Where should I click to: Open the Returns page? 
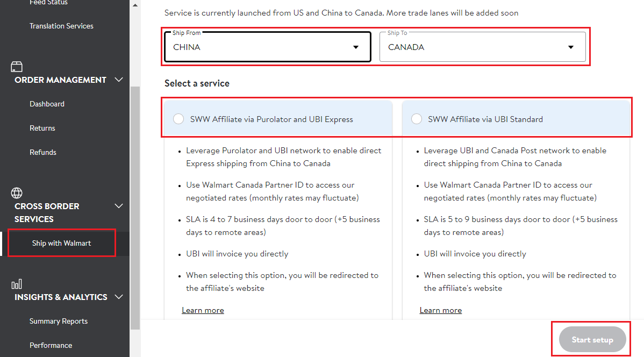[x=42, y=128]
